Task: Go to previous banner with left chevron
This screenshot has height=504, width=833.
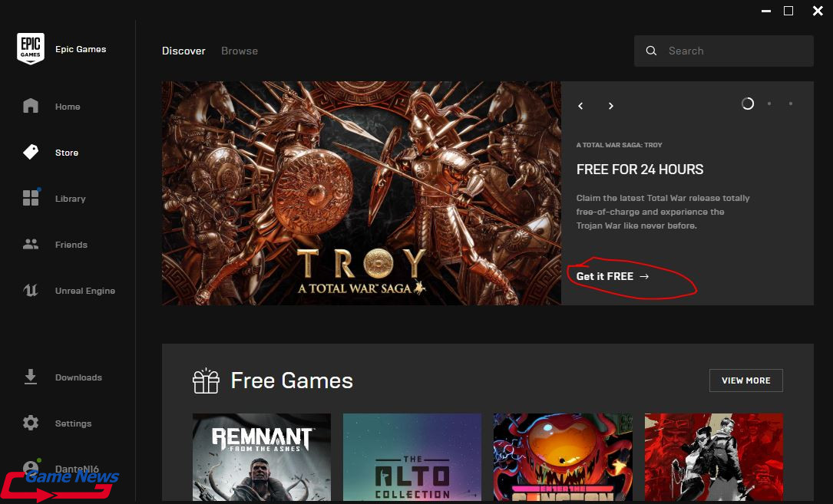Action: point(580,106)
